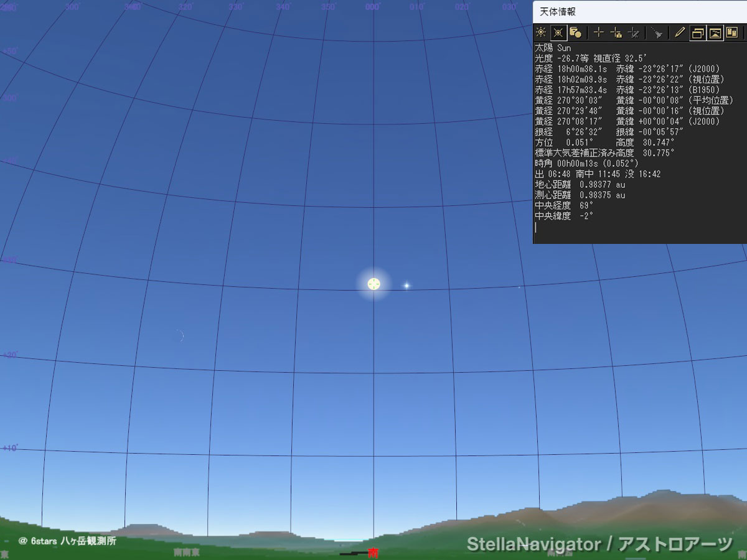Toggle the overlapping windows icon

point(698,33)
